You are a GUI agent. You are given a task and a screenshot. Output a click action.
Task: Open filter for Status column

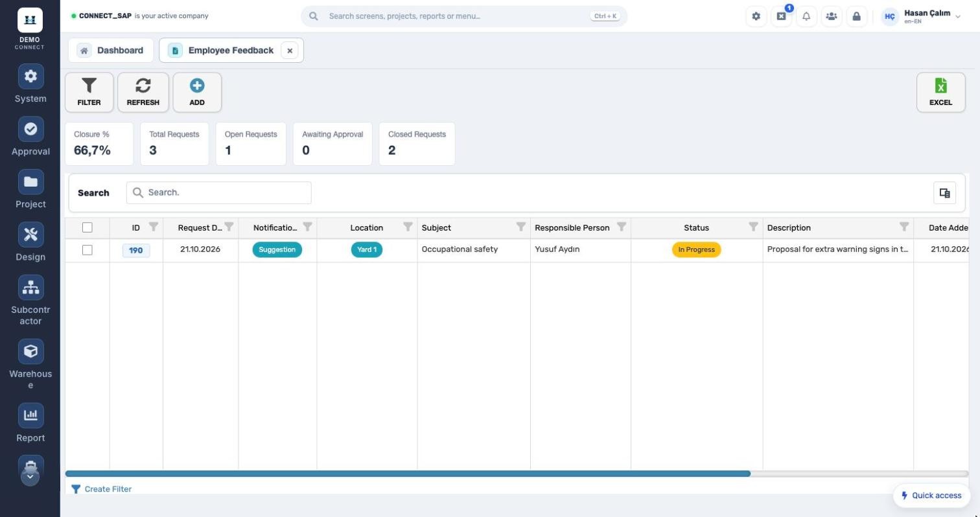(753, 227)
